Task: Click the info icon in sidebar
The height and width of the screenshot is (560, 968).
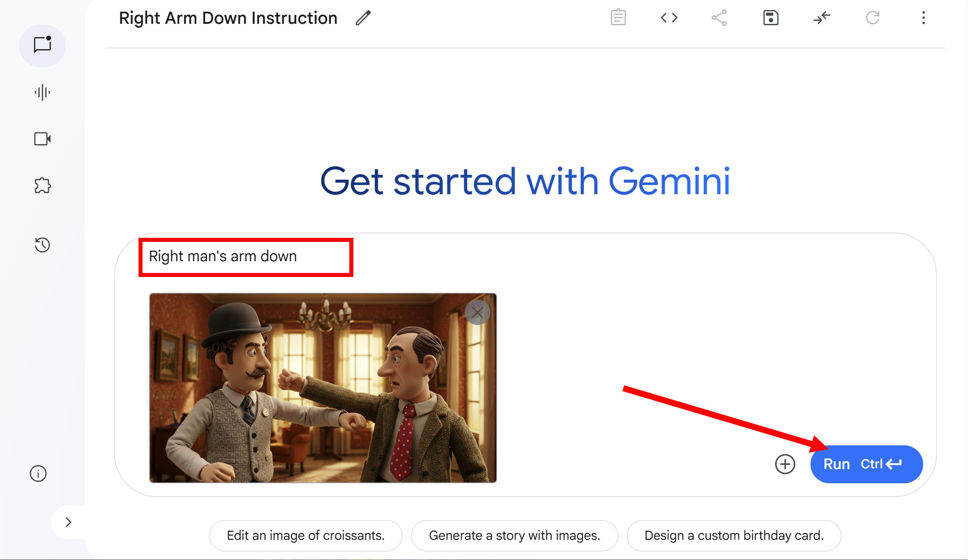Action: pos(38,473)
